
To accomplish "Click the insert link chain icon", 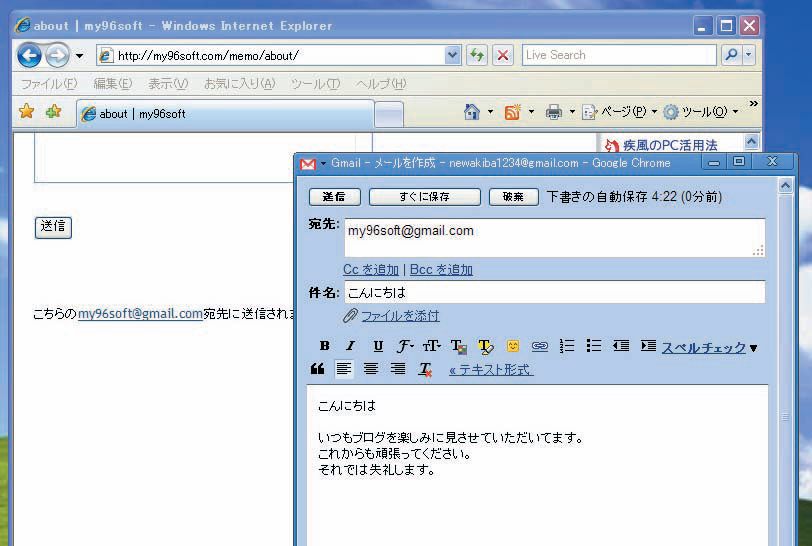I will coord(540,346).
